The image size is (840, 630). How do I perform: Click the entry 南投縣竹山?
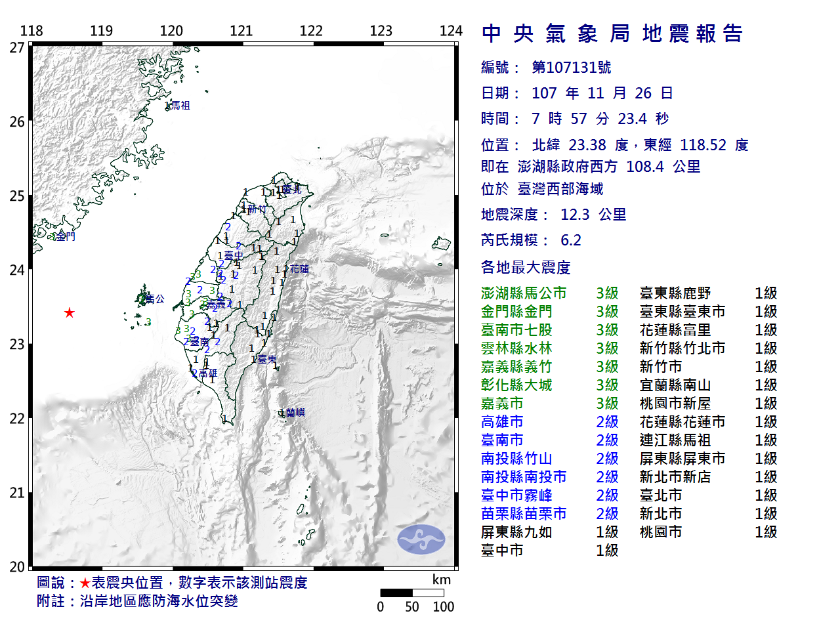pos(516,459)
